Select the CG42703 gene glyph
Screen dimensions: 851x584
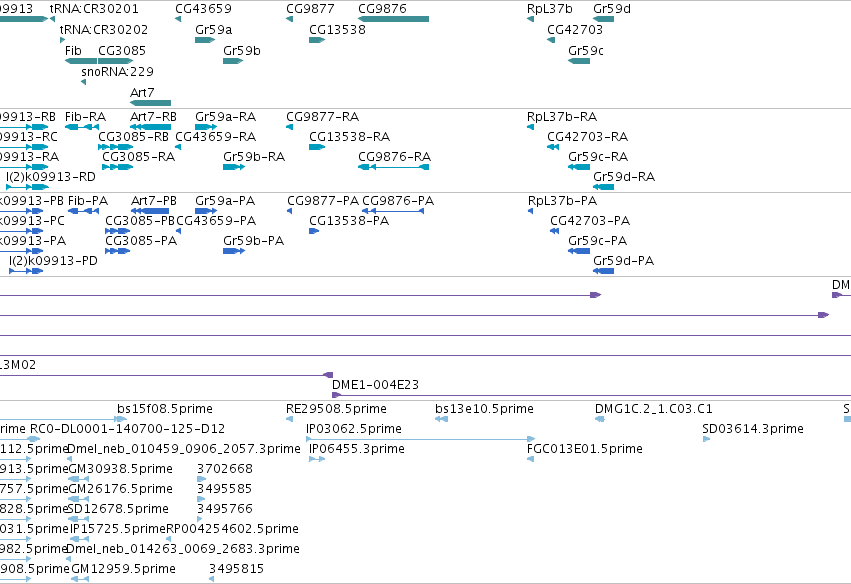click(x=551, y=40)
